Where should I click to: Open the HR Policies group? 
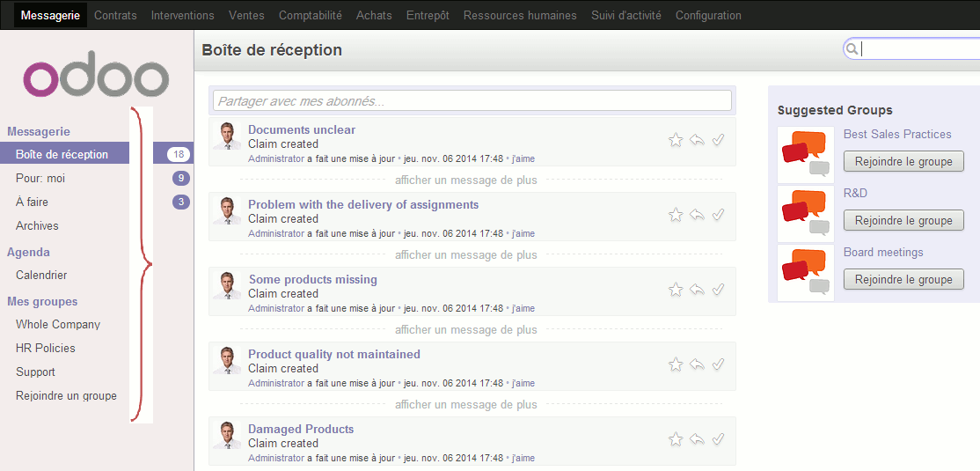coord(46,349)
